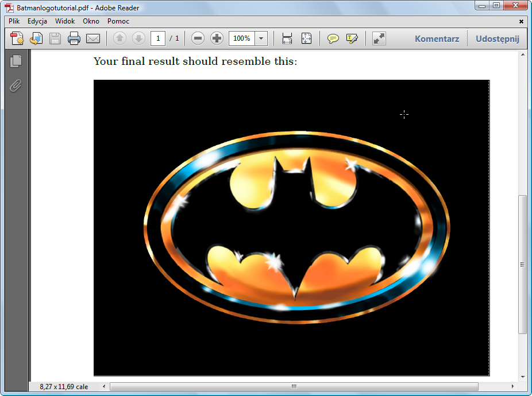Screen dimensions: 532x396
Task: Open the Udostępnij pane
Action: 498,38
